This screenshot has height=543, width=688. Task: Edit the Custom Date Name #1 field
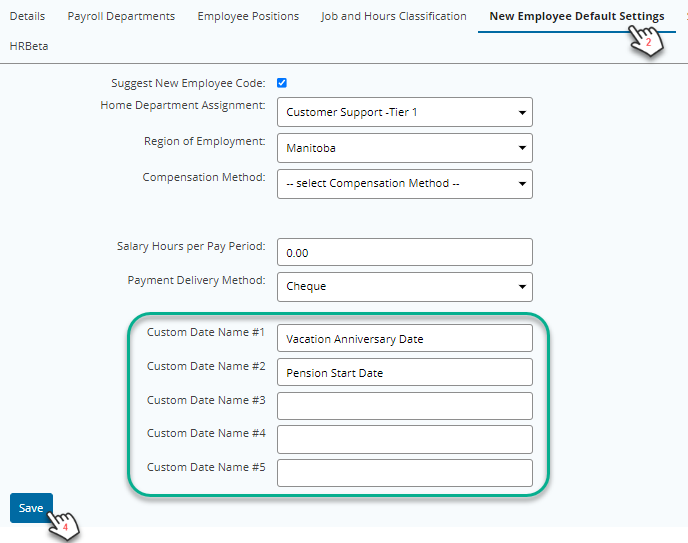tap(405, 338)
